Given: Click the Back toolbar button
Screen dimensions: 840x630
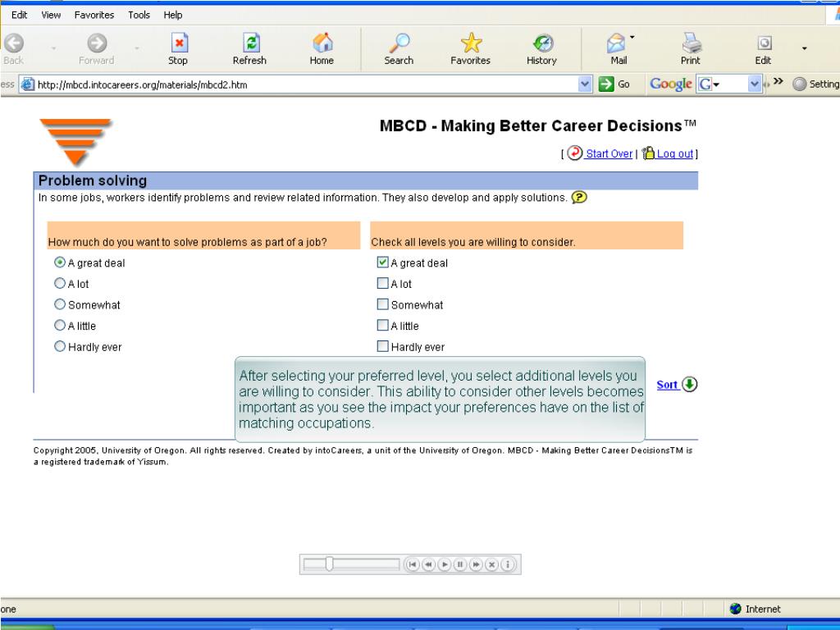Looking at the screenshot, I should pos(13,48).
